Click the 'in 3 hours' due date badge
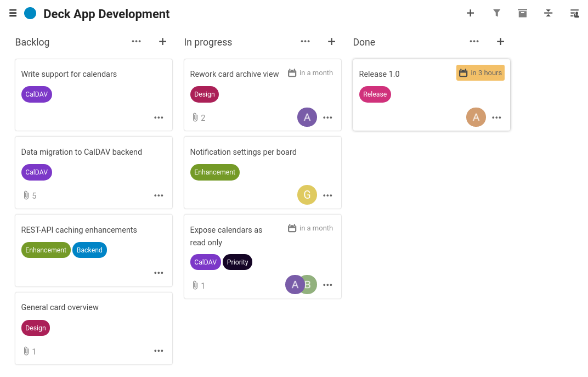 point(480,73)
